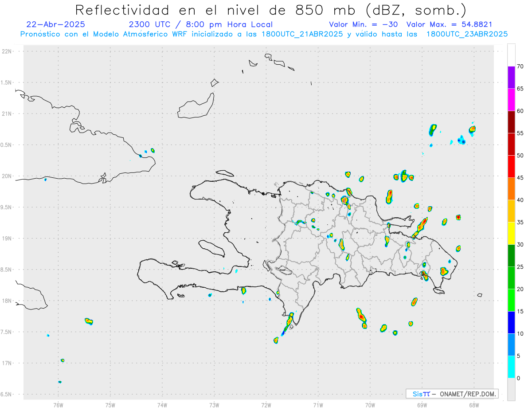Select the light blue 5–10 dBZ colorbar segment

click(x=511, y=345)
